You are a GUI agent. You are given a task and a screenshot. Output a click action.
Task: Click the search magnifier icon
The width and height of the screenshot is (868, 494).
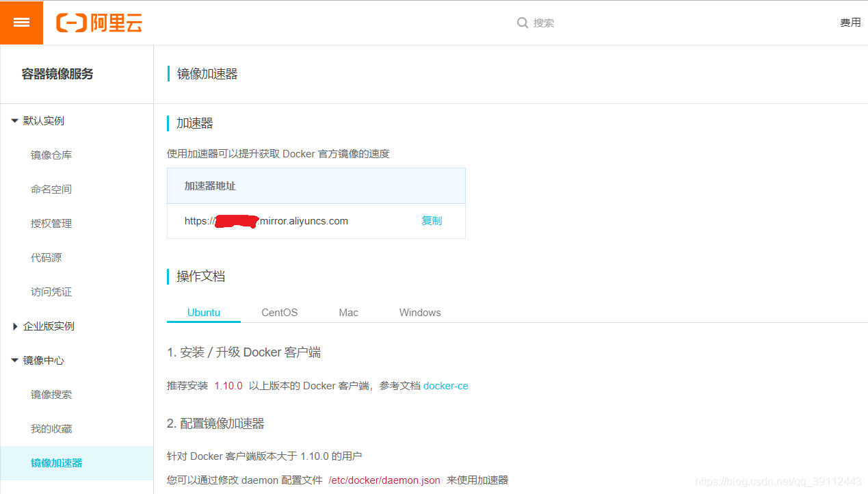coord(523,23)
